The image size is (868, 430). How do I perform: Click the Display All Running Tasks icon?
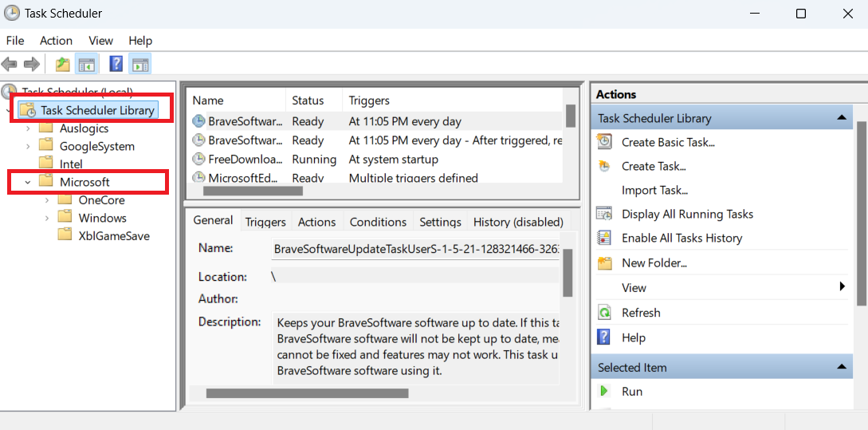[x=604, y=213]
